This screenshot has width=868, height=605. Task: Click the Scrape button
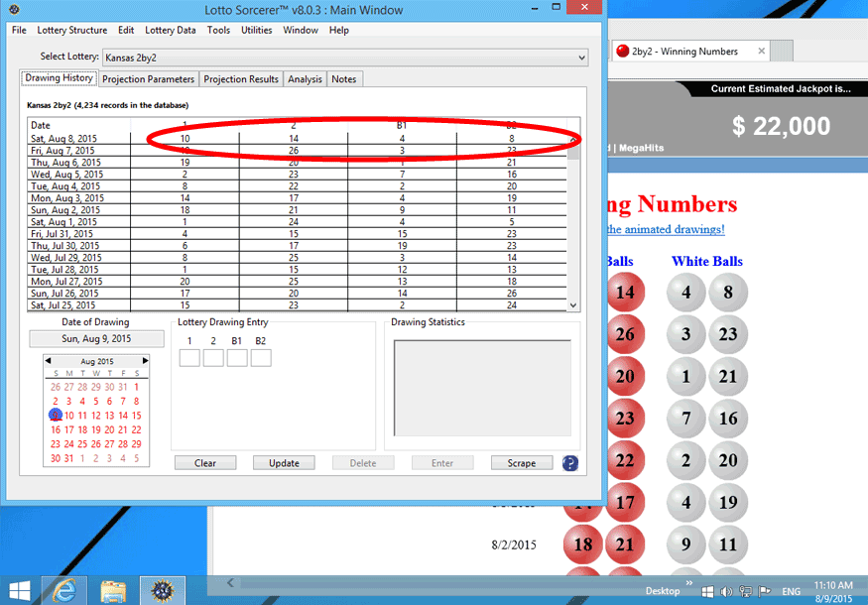[x=522, y=463]
